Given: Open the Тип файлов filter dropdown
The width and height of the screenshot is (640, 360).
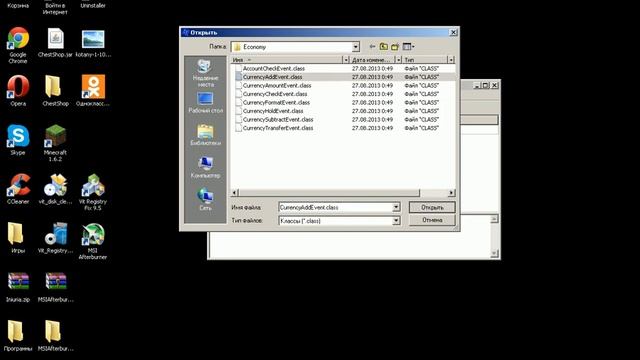Looking at the screenshot, I should tap(396, 221).
